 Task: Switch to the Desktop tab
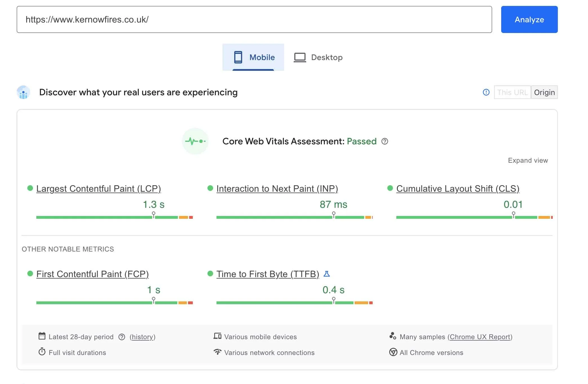click(x=319, y=57)
